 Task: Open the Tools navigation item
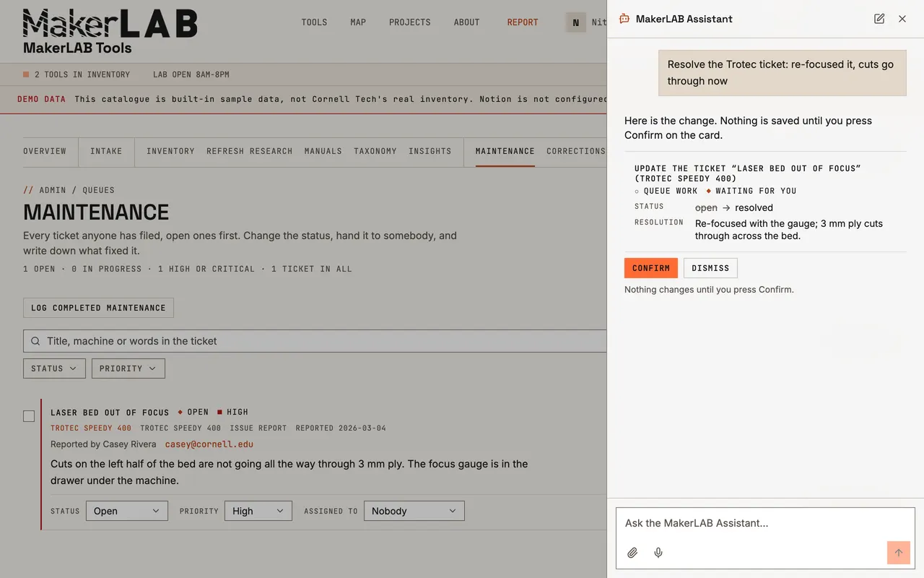coord(314,22)
